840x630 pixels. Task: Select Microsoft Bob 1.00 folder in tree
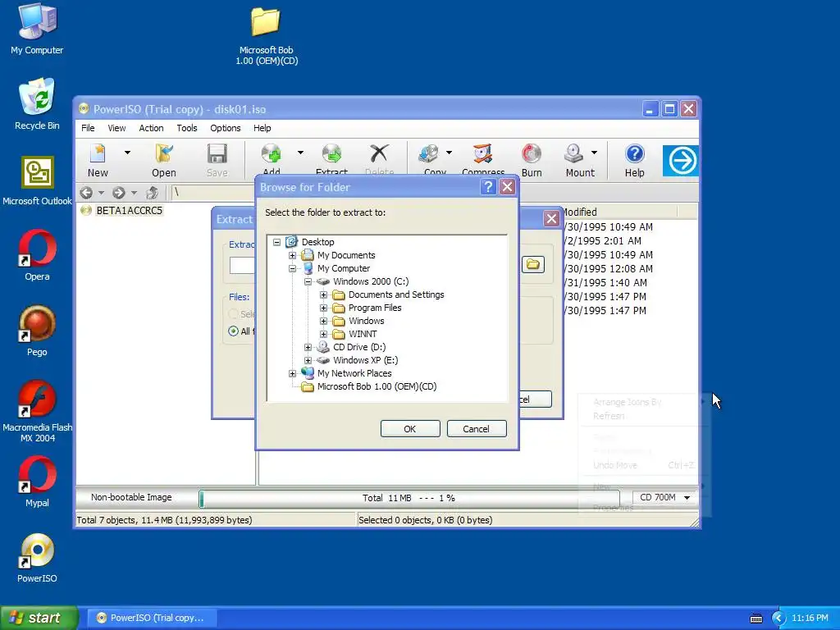pyautogui.click(x=377, y=386)
